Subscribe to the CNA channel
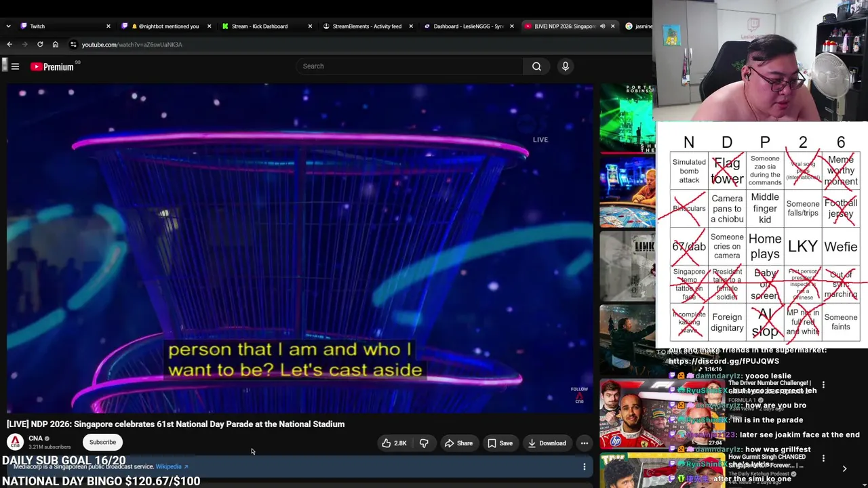The image size is (868, 488). [x=102, y=442]
